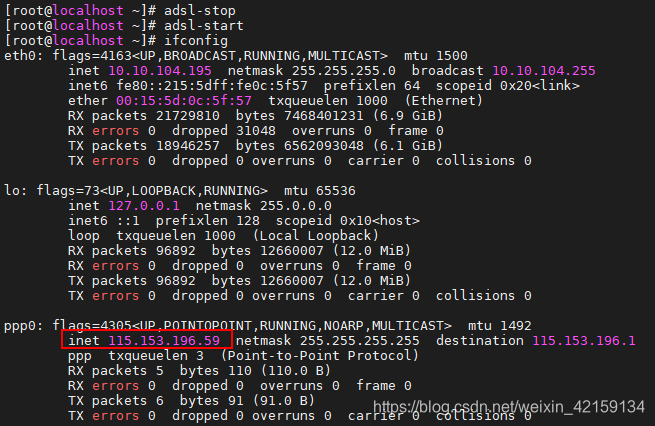655x426 pixels.
Task: Click eth0 RX packets count 21729810
Action: coord(188,116)
